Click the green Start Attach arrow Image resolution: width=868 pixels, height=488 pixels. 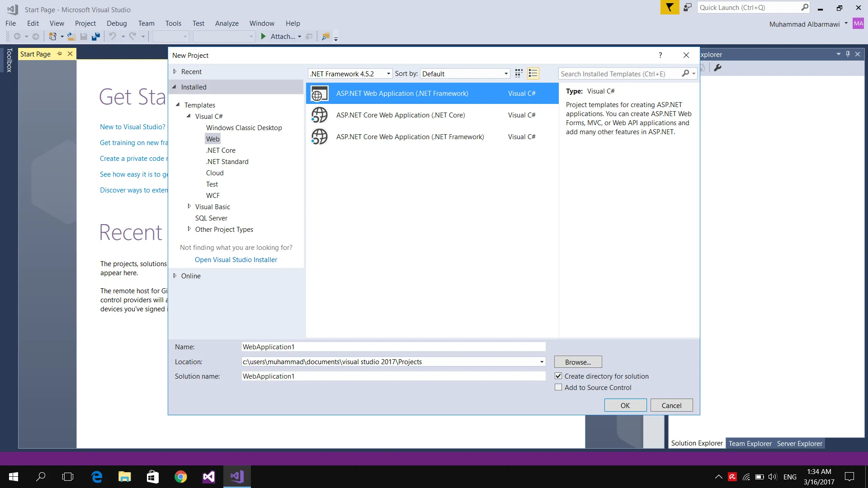tap(264, 37)
